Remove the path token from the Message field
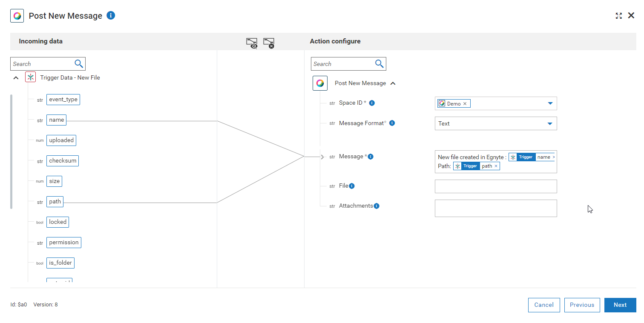Screen dimensions: 644x323 [496, 166]
